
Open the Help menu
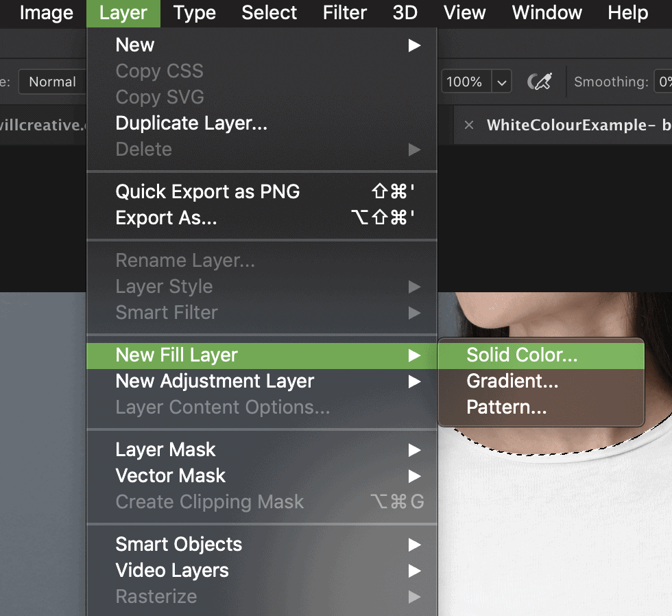[628, 13]
